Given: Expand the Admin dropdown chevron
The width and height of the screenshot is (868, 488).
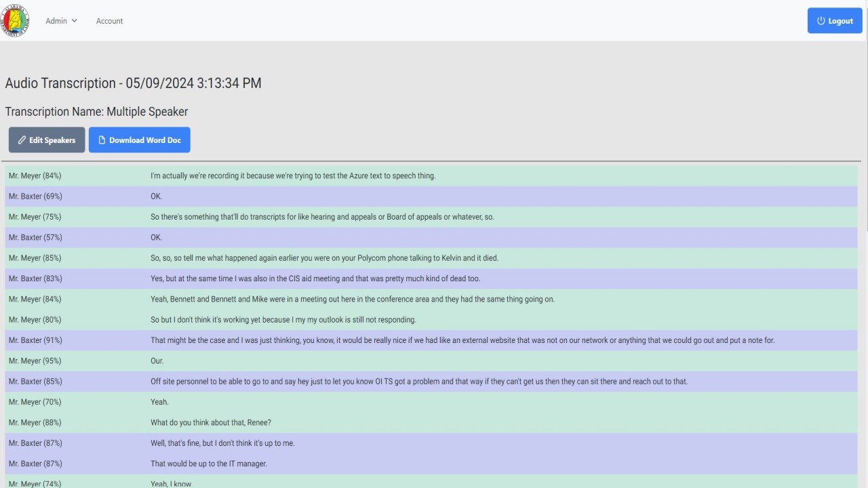Looking at the screenshot, I should pyautogui.click(x=75, y=21).
